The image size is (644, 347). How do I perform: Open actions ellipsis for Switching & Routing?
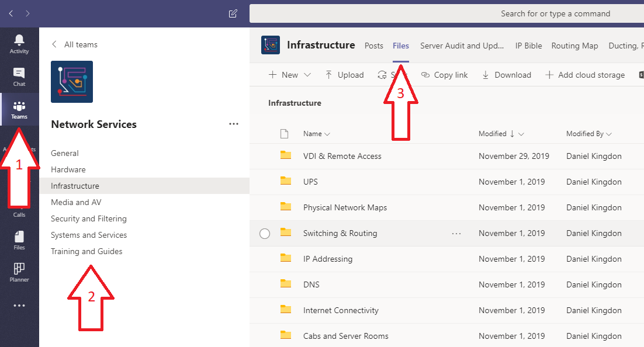[x=456, y=233]
